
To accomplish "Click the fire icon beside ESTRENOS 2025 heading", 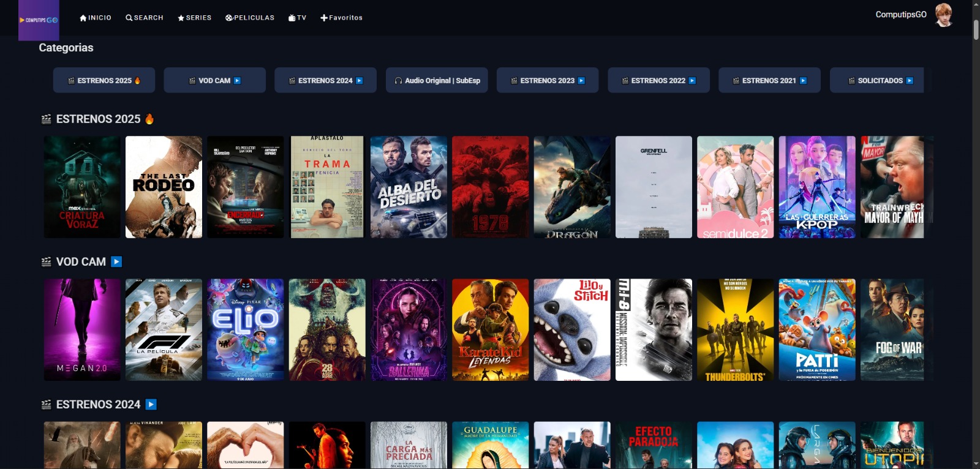I will tap(149, 119).
